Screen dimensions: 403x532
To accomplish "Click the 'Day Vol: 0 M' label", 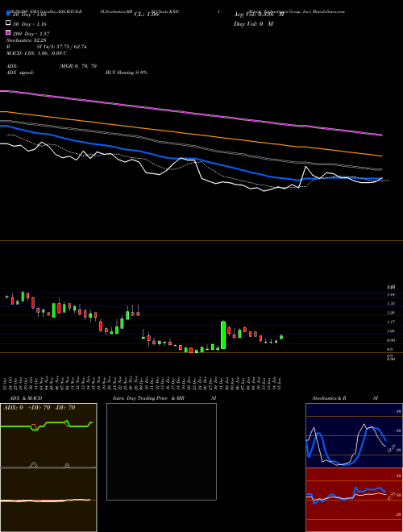I will coord(253,23).
